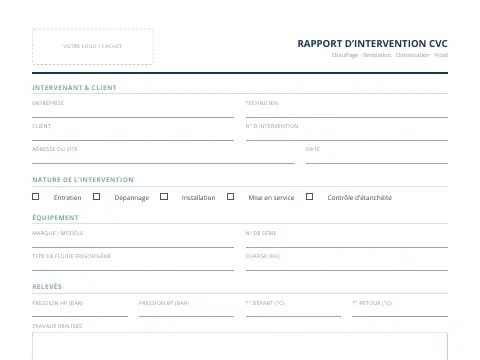This screenshot has height=360, width=480.
Task: Click the Entretien label text
Action: point(68,198)
